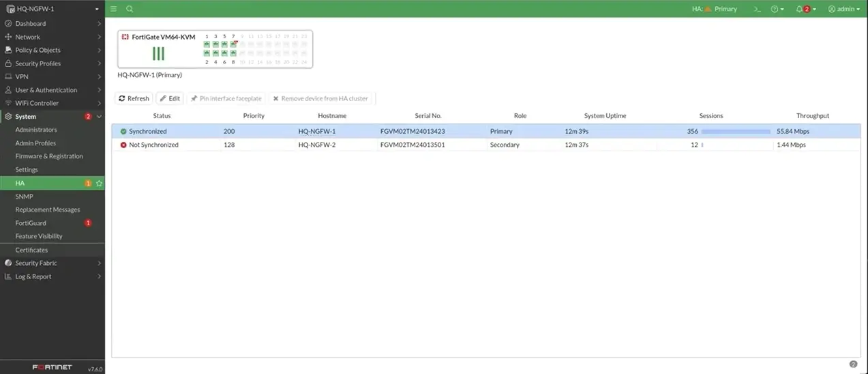The image size is (868, 374).
Task: Click the Log & Report chart icon
Action: [x=8, y=276]
